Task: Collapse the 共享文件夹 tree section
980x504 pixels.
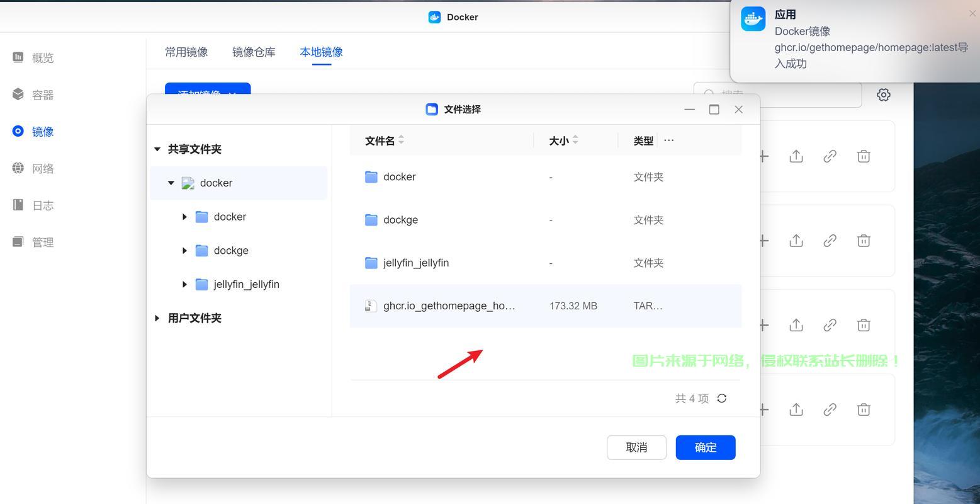Action: (x=157, y=149)
